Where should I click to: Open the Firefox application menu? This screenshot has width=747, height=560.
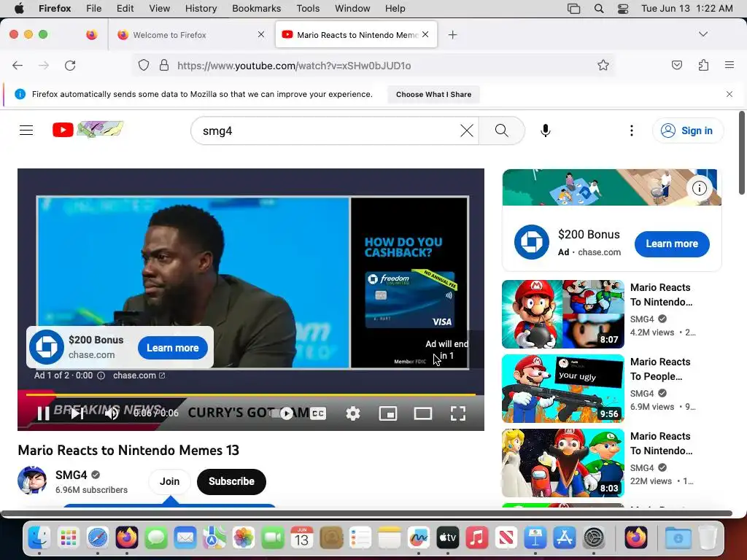click(729, 65)
